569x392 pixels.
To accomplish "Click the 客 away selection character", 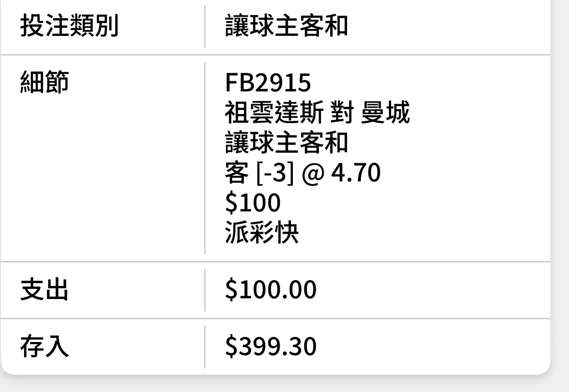I will click(x=237, y=173).
